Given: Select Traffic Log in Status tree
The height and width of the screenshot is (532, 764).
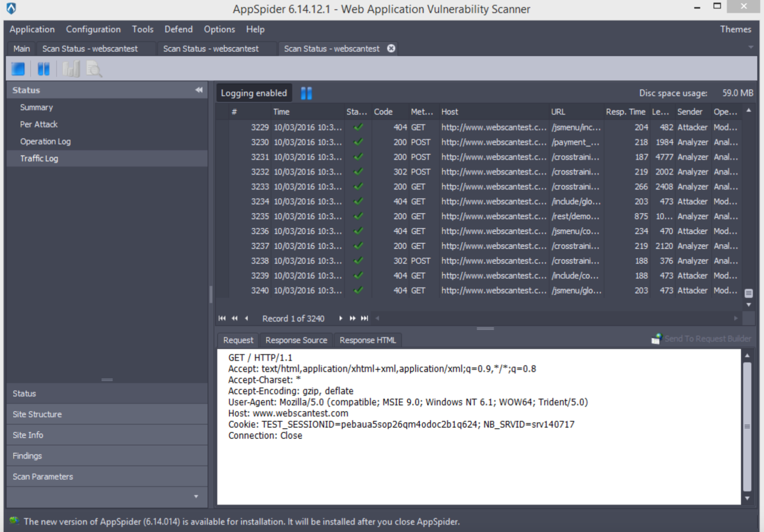Looking at the screenshot, I should click(x=107, y=159).
